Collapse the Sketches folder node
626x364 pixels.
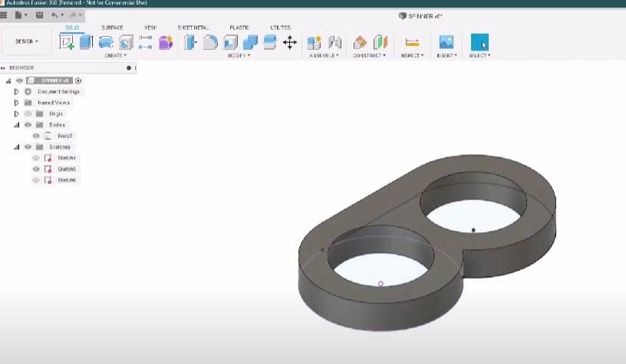tap(16, 146)
